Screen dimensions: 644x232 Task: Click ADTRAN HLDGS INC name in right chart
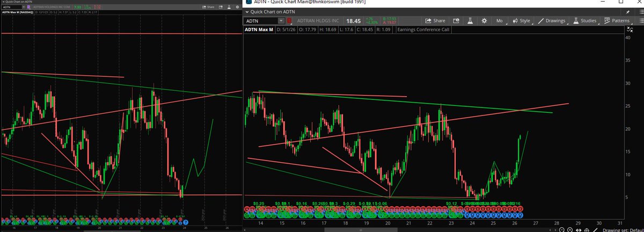tap(318, 21)
